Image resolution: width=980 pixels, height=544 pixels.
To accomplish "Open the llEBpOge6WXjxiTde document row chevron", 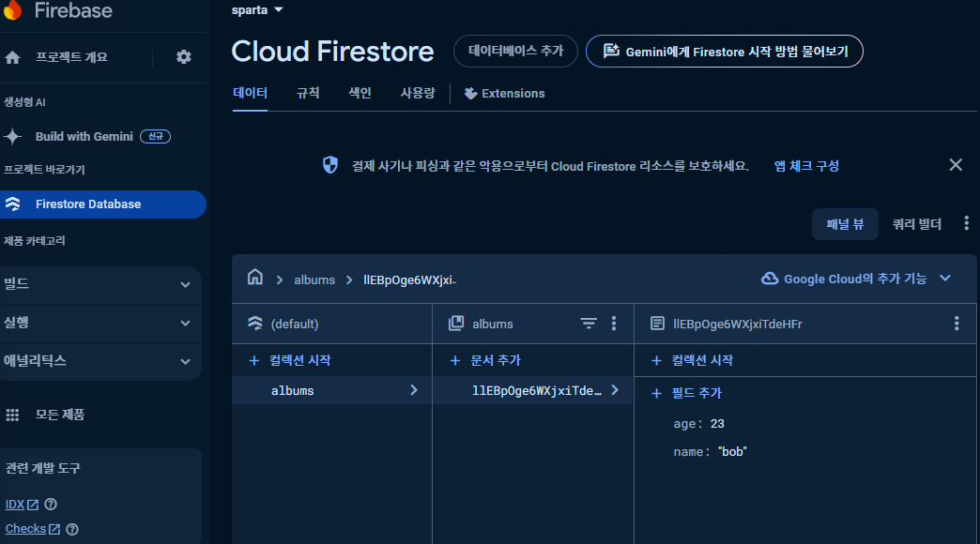I will pos(615,390).
